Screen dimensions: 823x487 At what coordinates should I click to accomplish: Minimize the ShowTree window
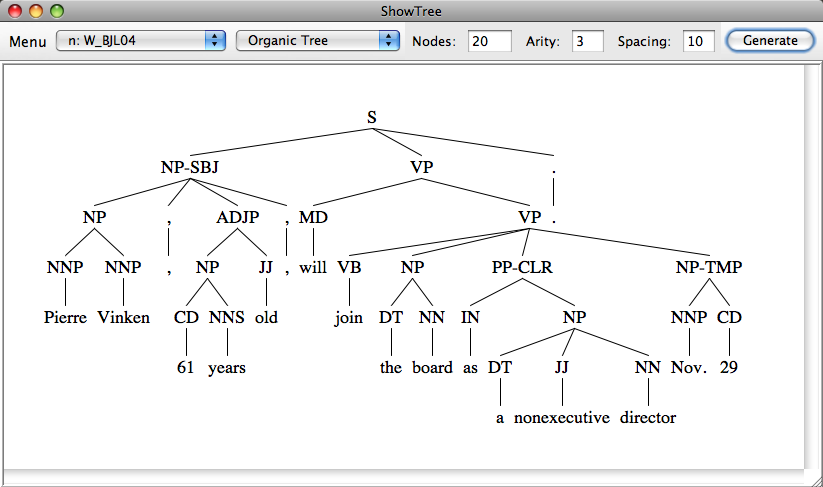pyautogui.click(x=36, y=10)
